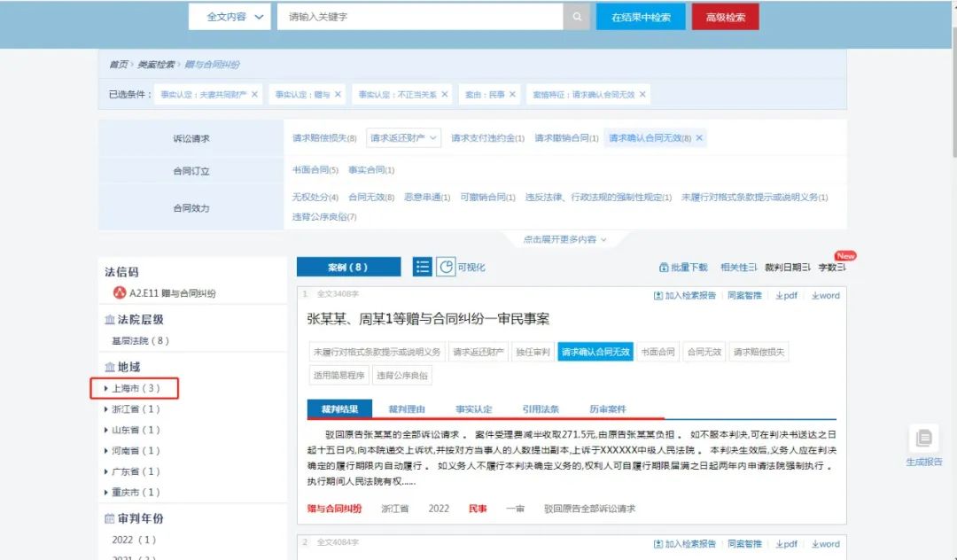Filter by 事实合同(1)
Screen dimensions: 957x560
click(371, 169)
